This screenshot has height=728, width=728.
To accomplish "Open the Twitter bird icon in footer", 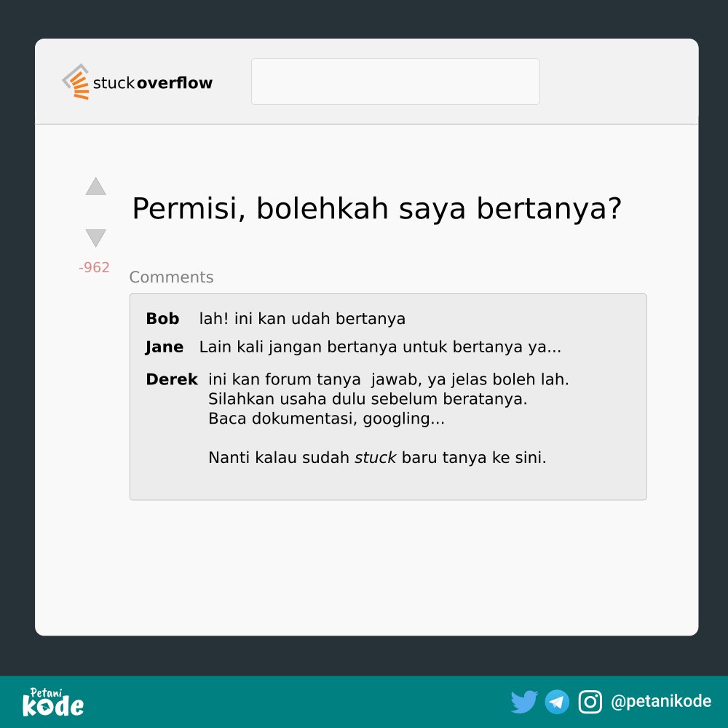I will [524, 701].
